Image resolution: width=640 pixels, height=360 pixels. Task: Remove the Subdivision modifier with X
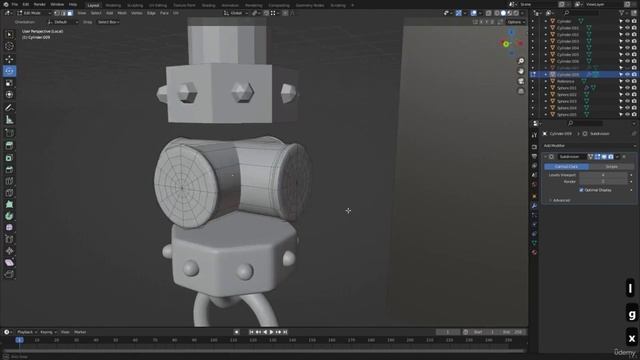point(624,157)
